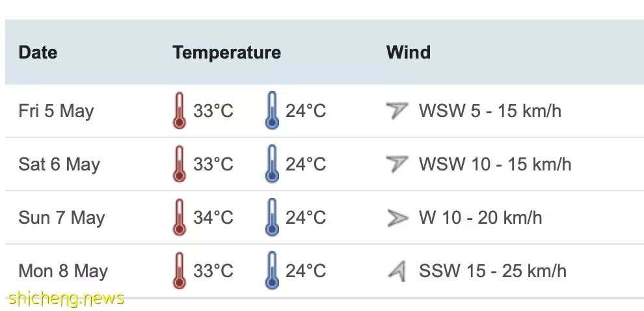
Task: Click the SSW wind arrow for Mon 8 May
Action: [x=397, y=271]
